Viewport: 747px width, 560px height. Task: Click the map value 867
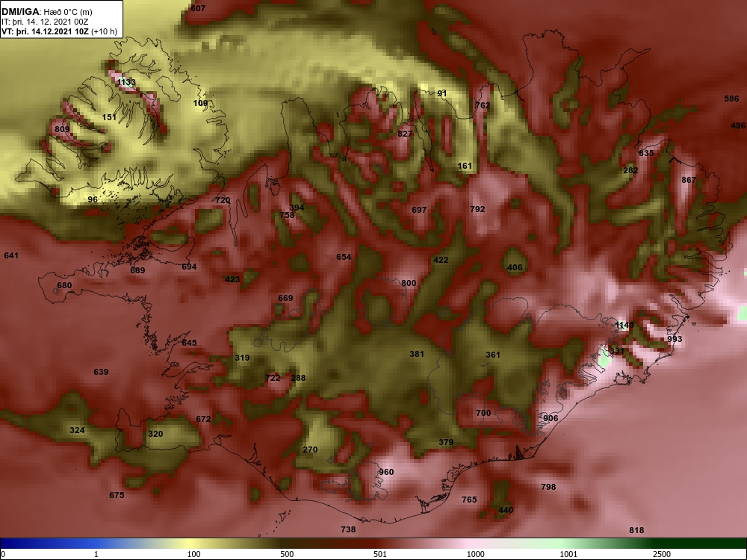coord(689,180)
